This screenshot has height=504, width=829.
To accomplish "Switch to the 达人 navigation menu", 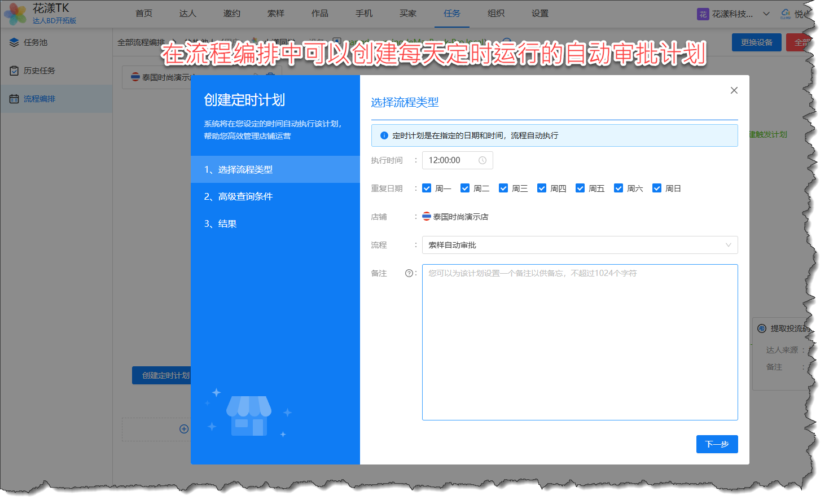I will coord(187,14).
